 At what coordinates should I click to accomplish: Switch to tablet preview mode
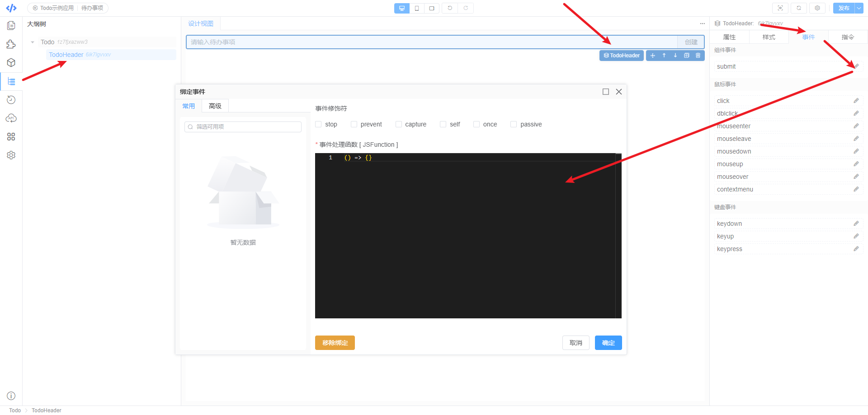[432, 8]
